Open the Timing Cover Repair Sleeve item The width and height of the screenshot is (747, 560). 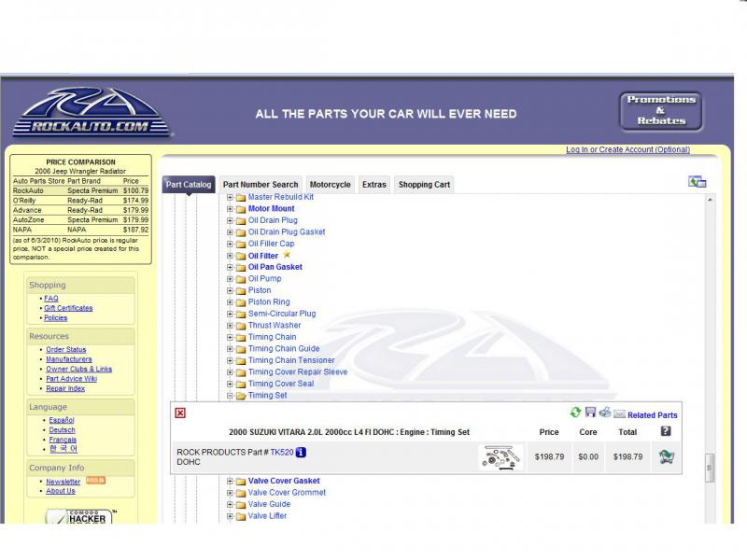pyautogui.click(x=297, y=371)
